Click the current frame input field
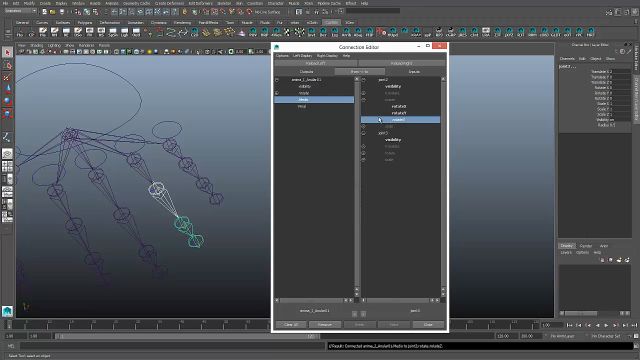The image size is (640, 360). (x=551, y=325)
